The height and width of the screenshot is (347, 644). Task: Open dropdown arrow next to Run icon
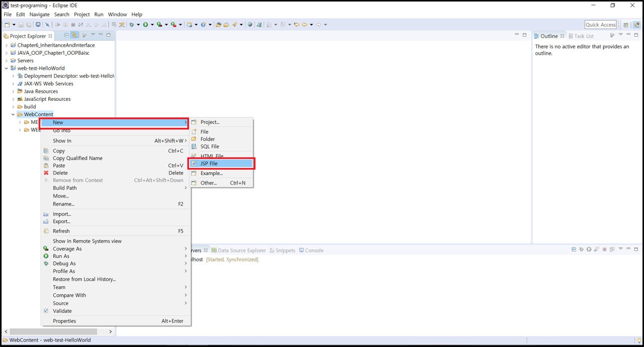click(x=152, y=25)
